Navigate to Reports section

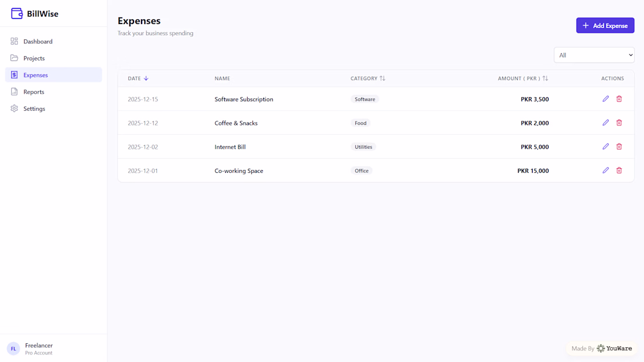point(34,92)
